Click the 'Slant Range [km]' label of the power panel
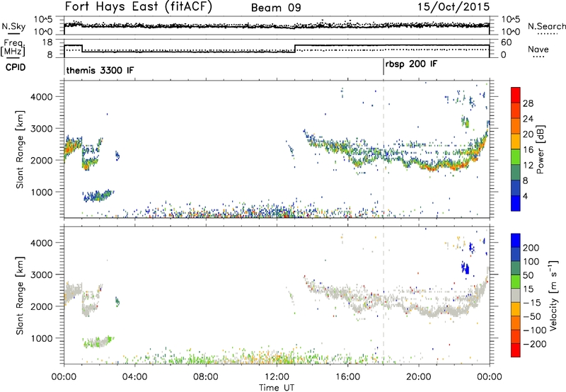 click(20, 149)
